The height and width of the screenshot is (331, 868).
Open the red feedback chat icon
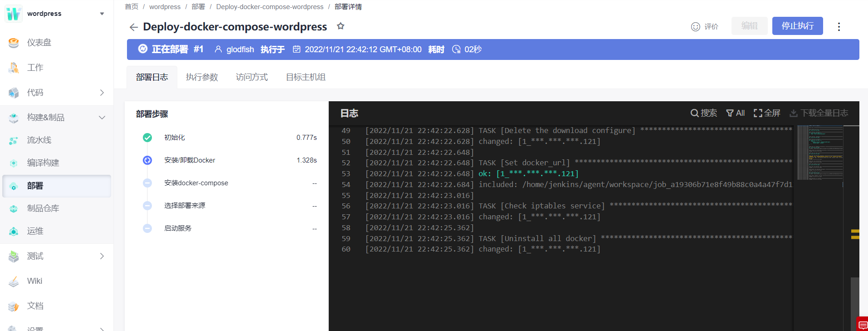[x=863, y=325]
